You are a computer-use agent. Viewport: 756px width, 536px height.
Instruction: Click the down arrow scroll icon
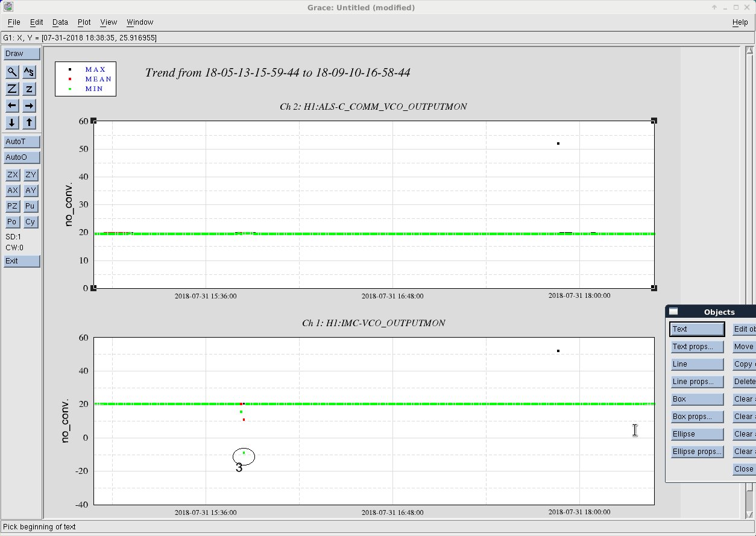[12, 122]
